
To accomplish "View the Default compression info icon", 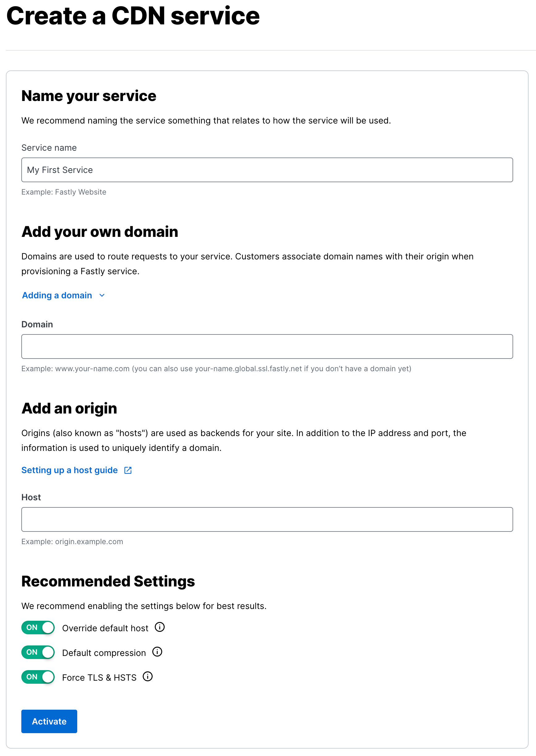I will (x=158, y=652).
